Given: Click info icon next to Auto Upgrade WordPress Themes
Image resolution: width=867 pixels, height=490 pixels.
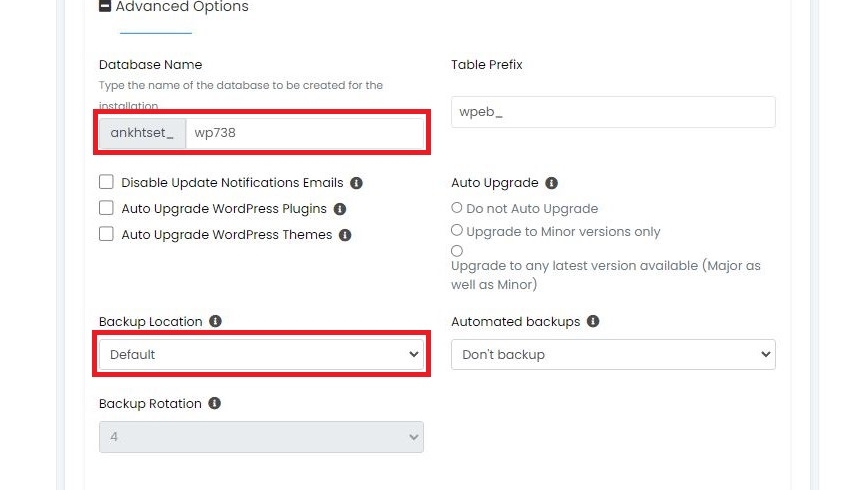Looking at the screenshot, I should tap(345, 235).
